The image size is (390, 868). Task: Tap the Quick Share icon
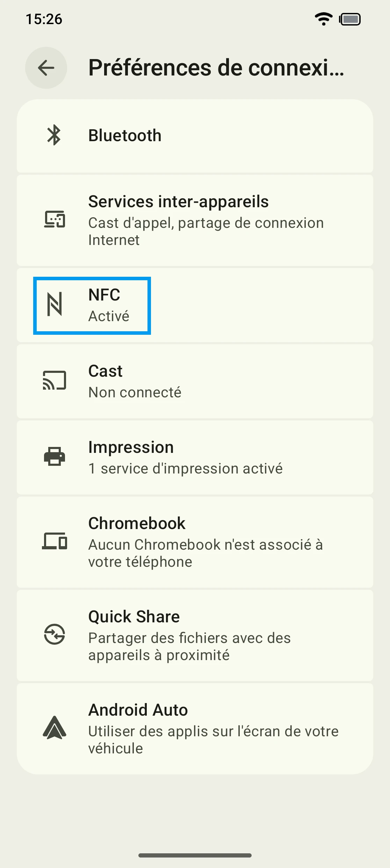pyautogui.click(x=55, y=634)
